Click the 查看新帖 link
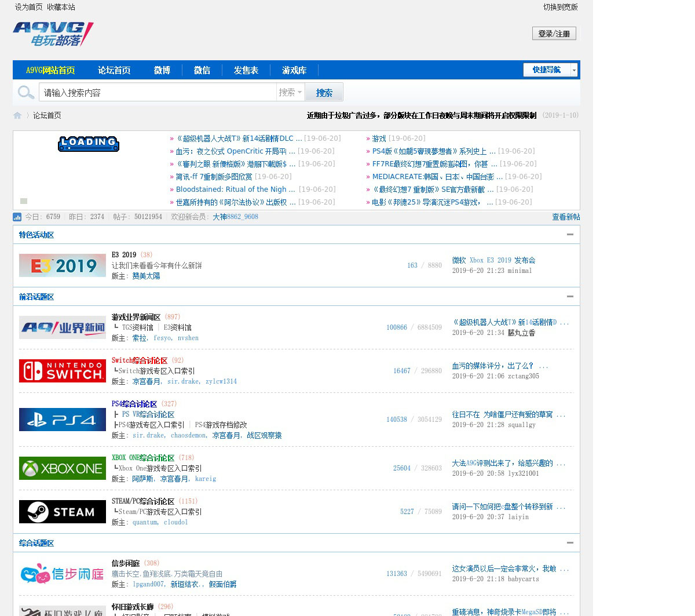 566,217
